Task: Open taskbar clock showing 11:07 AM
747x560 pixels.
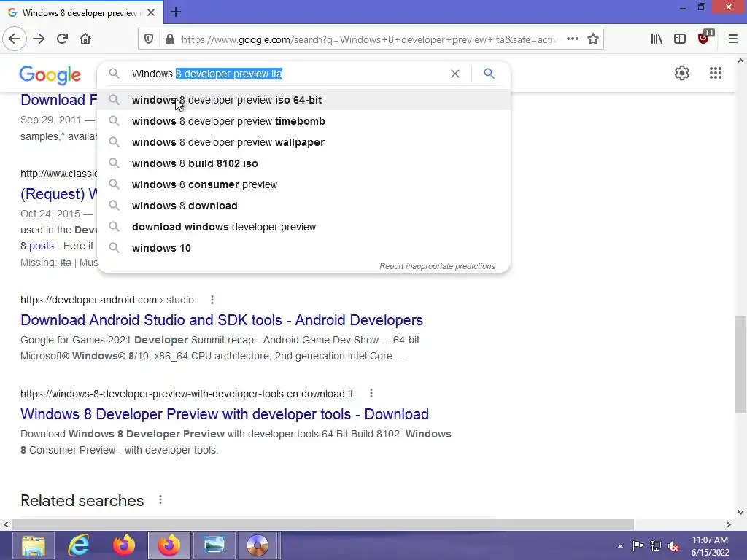Action: point(710,546)
